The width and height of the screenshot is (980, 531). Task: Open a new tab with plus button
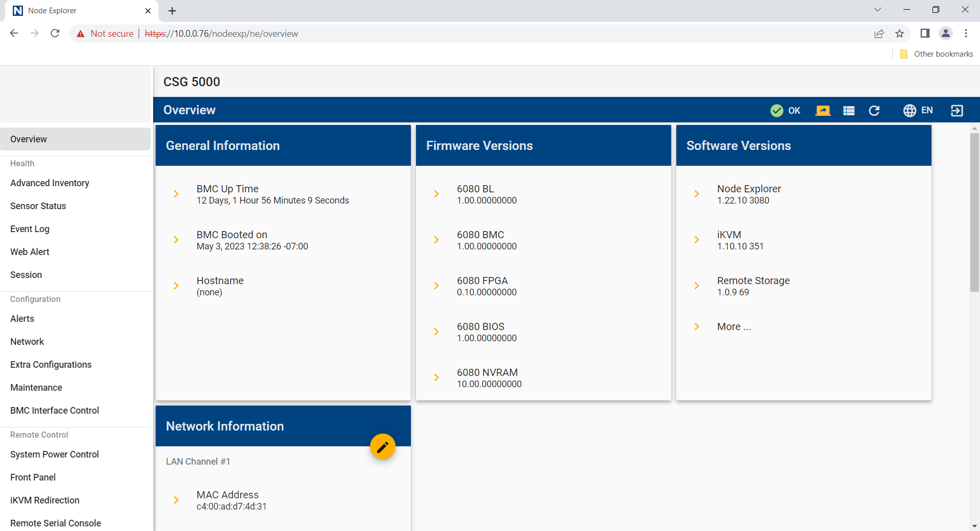pos(173,11)
